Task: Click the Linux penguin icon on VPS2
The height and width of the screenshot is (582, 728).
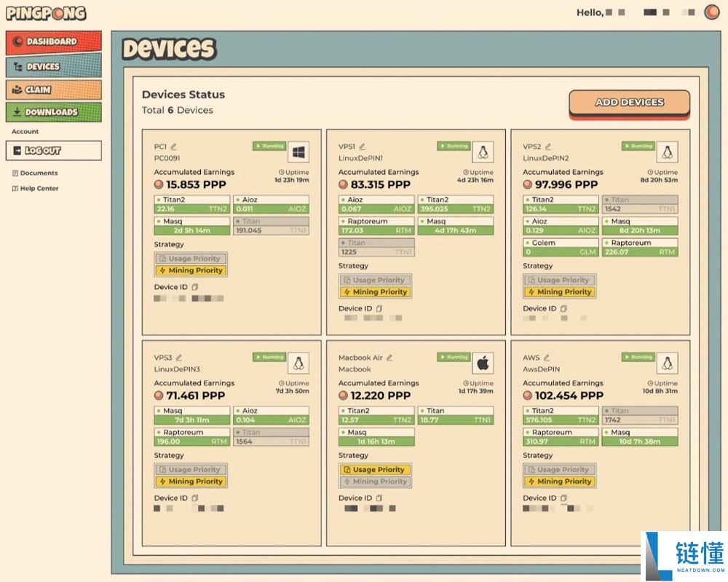Action: pyautogui.click(x=667, y=152)
